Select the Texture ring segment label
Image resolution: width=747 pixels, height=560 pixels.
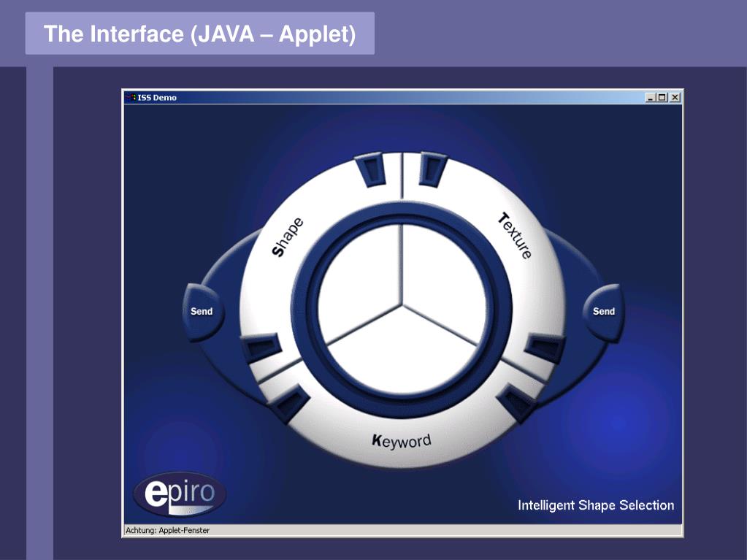pos(515,236)
